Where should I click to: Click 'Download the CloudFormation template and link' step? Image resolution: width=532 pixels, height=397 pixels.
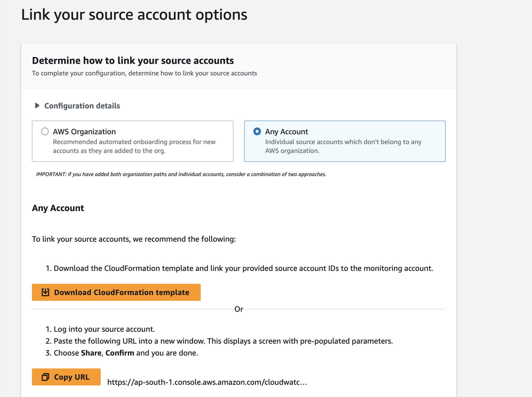click(243, 268)
